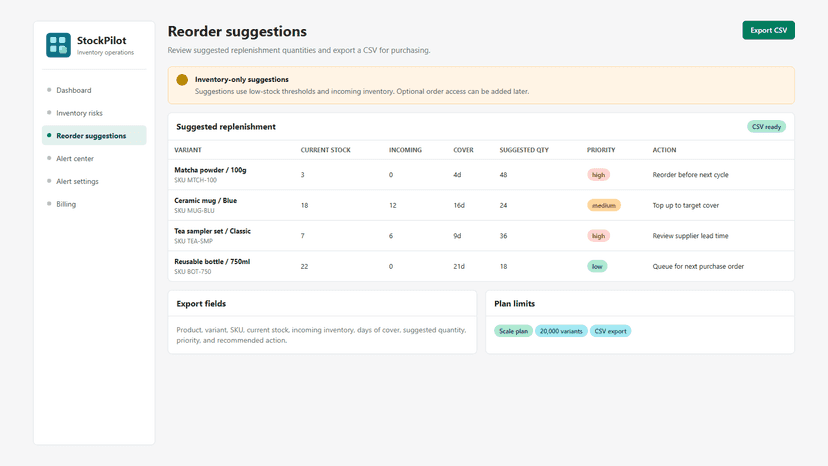The width and height of the screenshot is (828, 466).
Task: Click the Incoming column header
Action: click(x=405, y=150)
